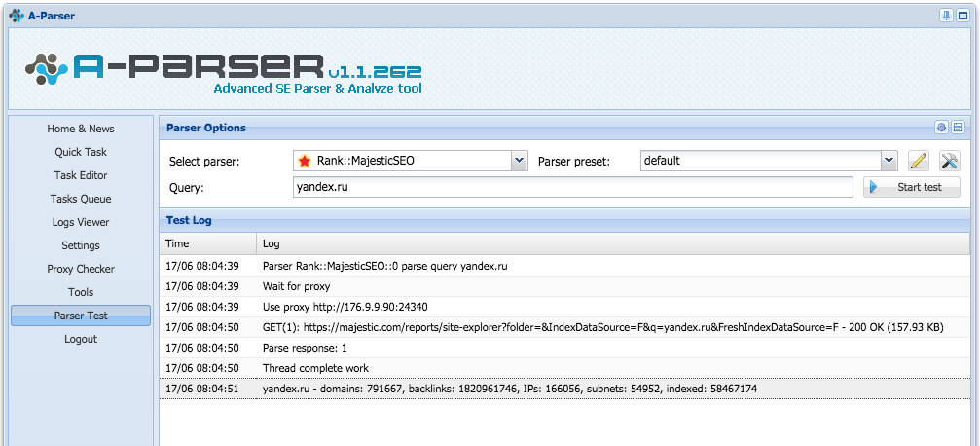The height and width of the screenshot is (446, 980).
Task: Click the Query input field with yandex.ru
Action: click(x=572, y=187)
